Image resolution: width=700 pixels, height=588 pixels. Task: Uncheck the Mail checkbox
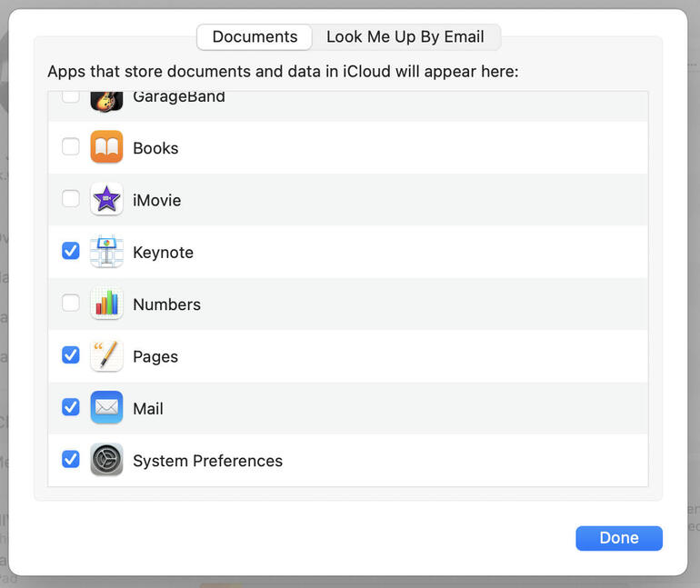(x=71, y=407)
